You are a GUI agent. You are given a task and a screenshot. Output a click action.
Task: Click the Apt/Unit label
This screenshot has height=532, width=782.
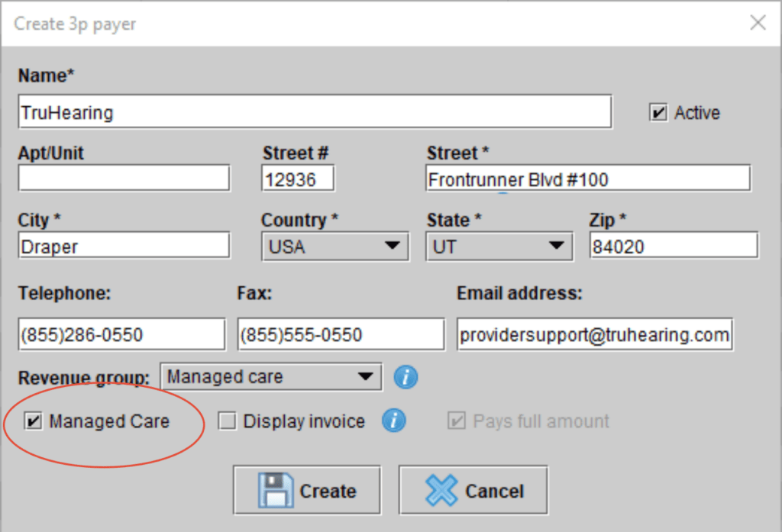[x=51, y=153]
